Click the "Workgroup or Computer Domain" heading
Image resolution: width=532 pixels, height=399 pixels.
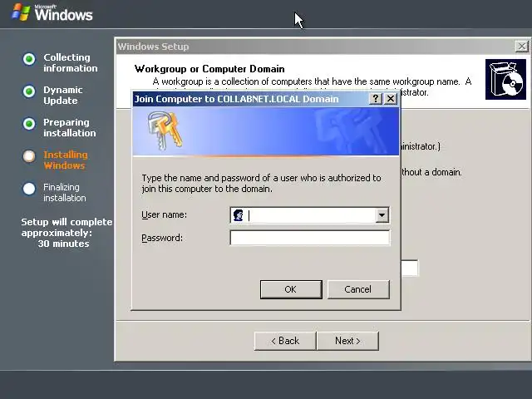209,69
